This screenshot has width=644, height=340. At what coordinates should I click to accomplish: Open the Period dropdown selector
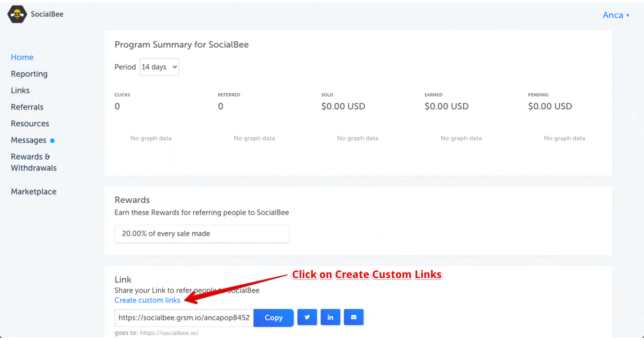point(159,67)
